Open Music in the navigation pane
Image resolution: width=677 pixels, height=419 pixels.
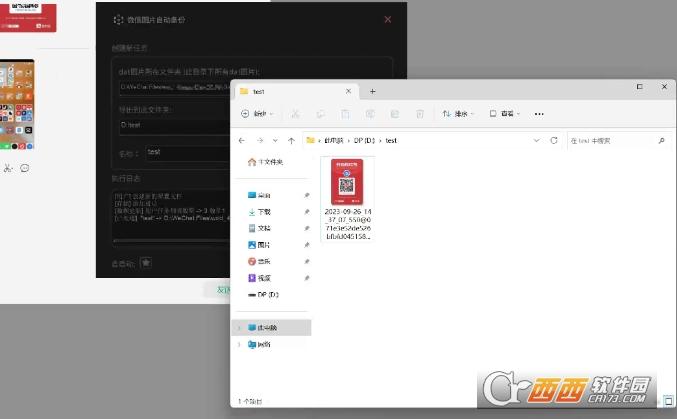point(259,261)
